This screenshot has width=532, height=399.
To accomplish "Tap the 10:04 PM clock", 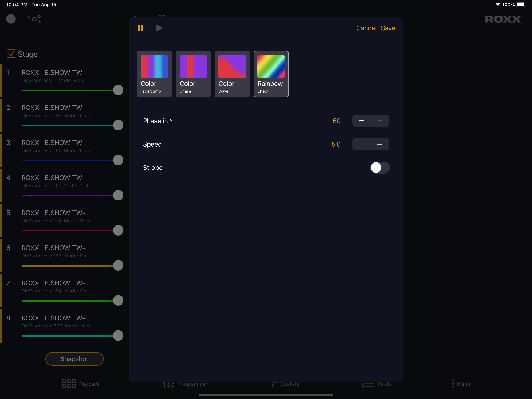I will (17, 4).
